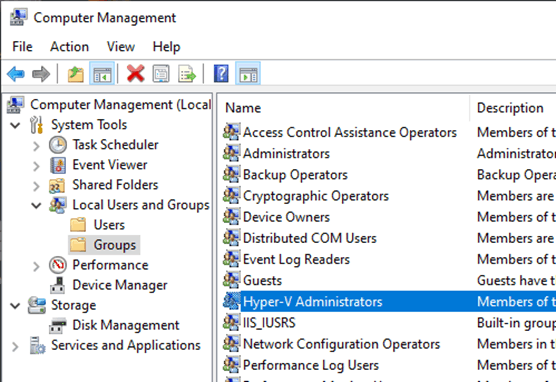556x382 pixels.
Task: Expand the Performance node
Action: pos(36,266)
